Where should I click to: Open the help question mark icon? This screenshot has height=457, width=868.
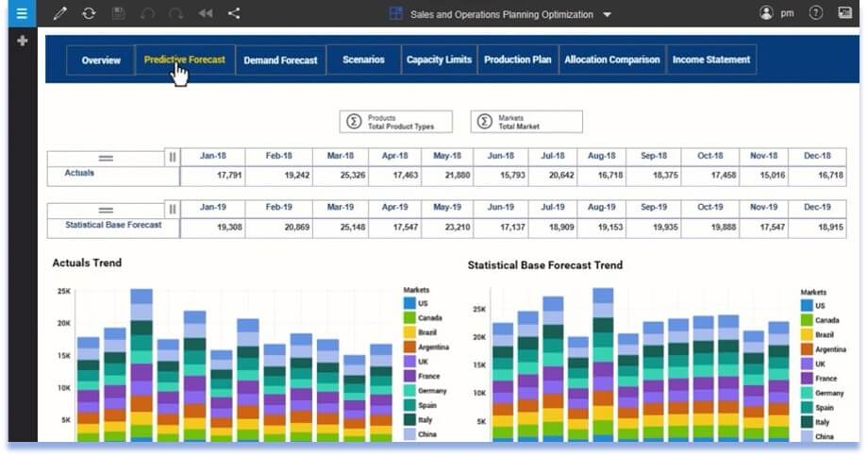click(x=816, y=13)
